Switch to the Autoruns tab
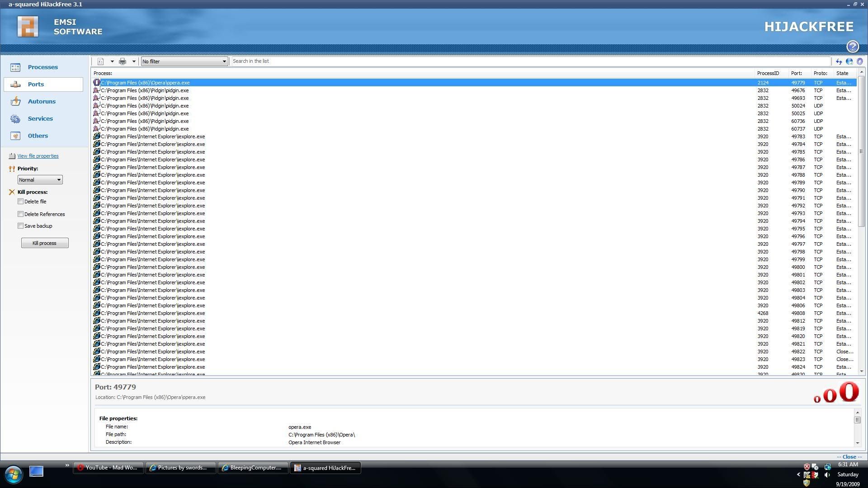 click(42, 102)
